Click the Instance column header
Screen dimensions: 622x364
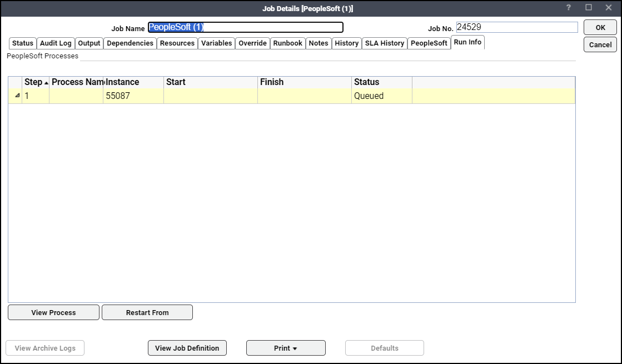133,82
